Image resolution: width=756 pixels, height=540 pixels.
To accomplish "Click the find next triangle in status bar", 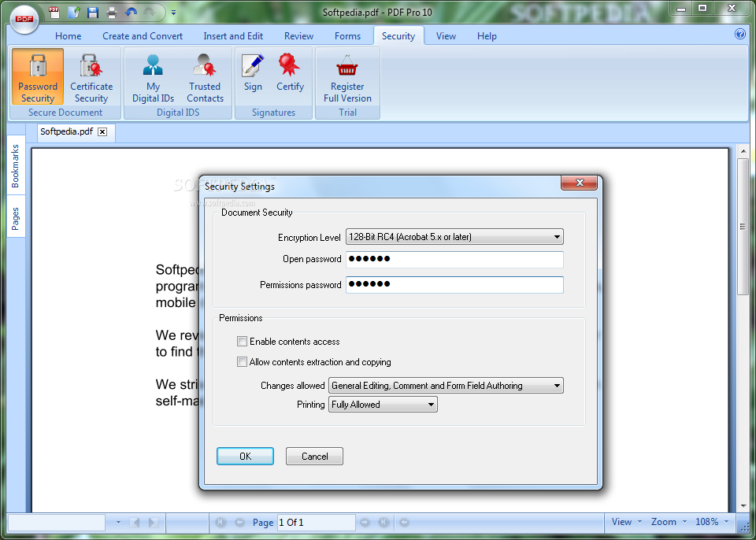I will tap(153, 522).
